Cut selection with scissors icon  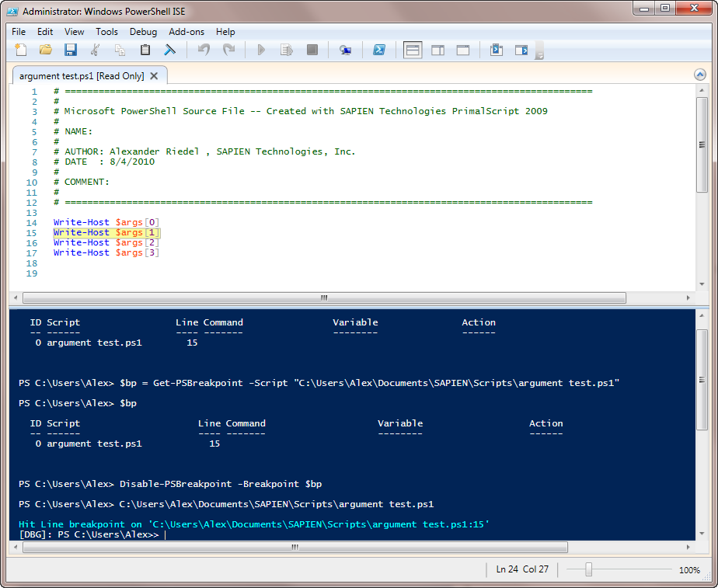[x=96, y=50]
